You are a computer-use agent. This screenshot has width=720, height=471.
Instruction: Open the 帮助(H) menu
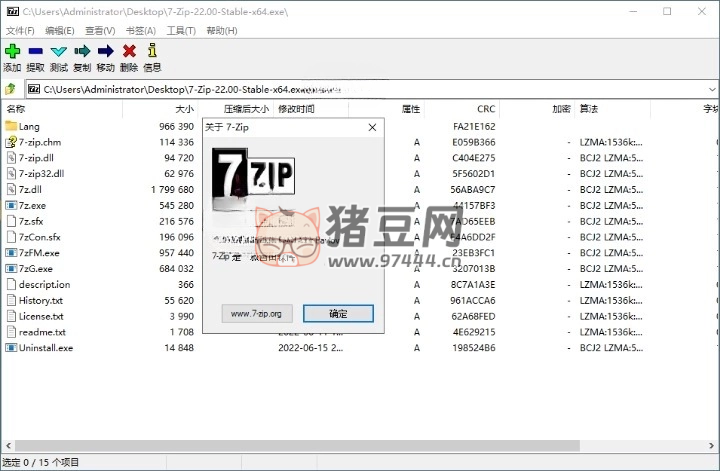pyautogui.click(x=221, y=31)
